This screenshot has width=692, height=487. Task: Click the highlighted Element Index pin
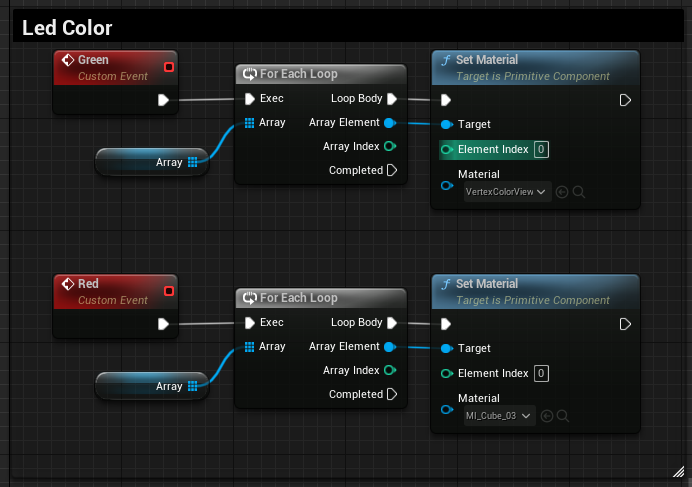447,150
